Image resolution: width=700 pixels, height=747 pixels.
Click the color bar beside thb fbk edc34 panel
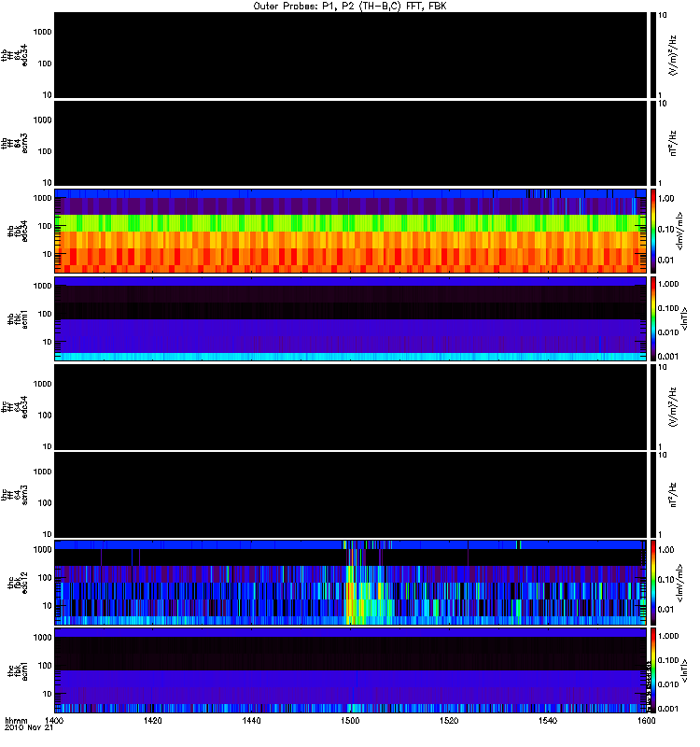point(653,231)
